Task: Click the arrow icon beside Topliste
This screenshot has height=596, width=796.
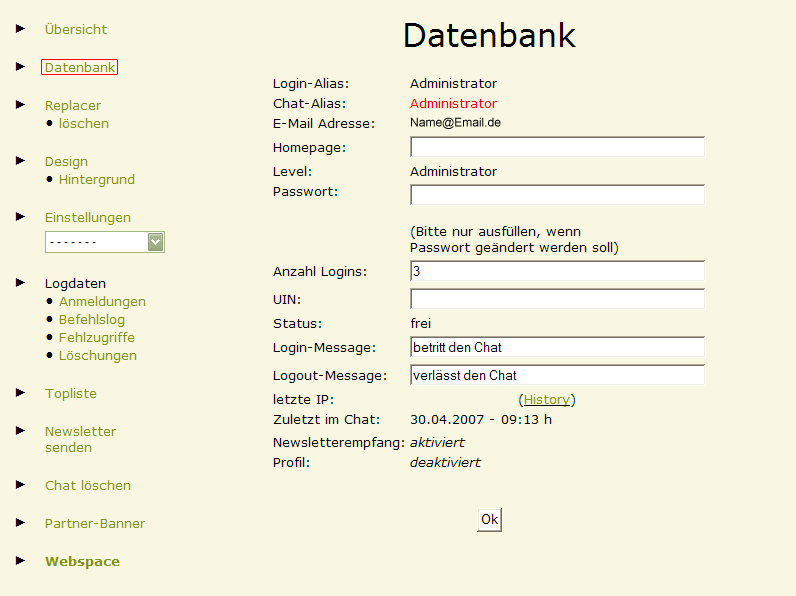Action: 20,392
